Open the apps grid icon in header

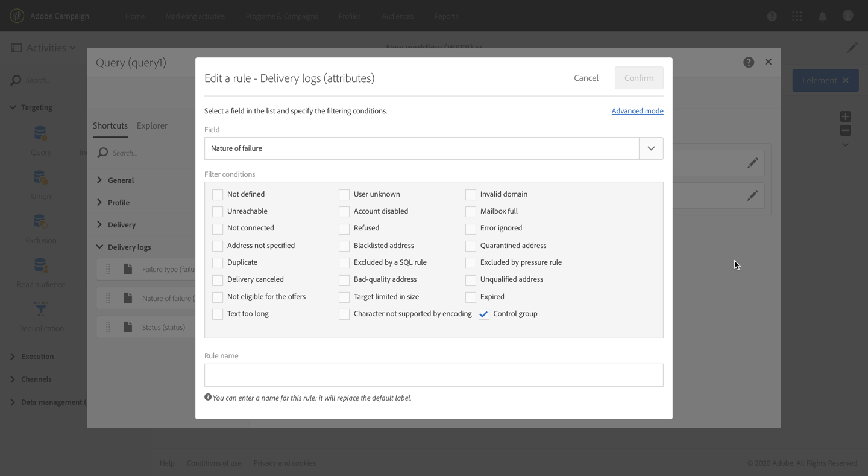point(797,16)
